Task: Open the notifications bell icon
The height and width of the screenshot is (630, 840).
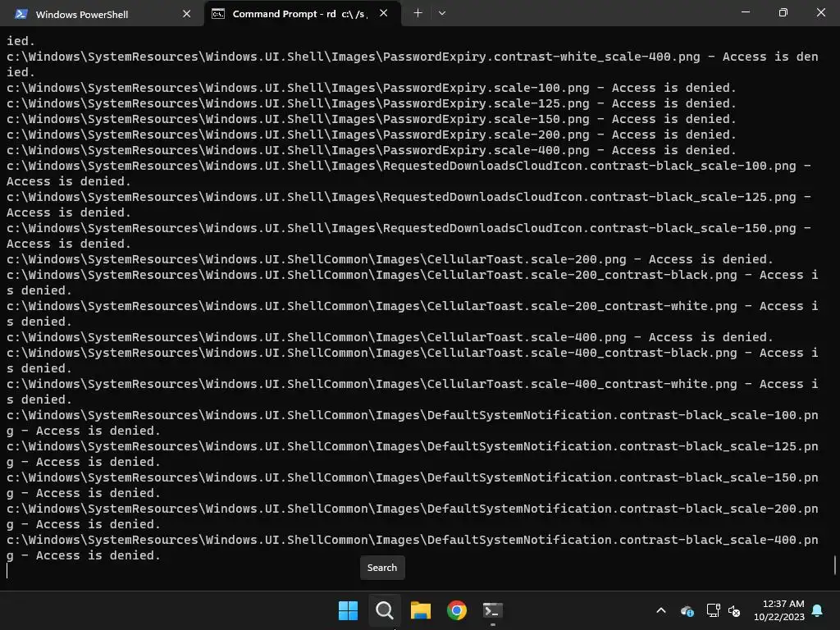Action: pyautogui.click(x=818, y=610)
